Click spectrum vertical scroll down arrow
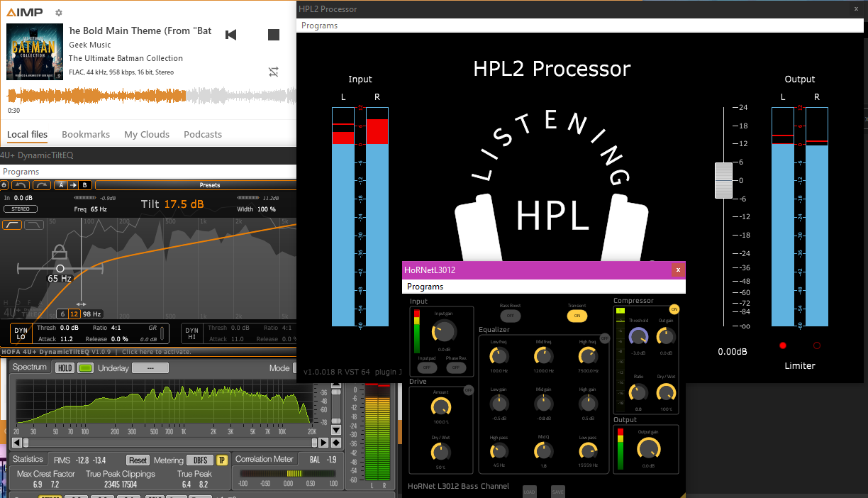Image resolution: width=868 pixels, height=498 pixels. 335,431
